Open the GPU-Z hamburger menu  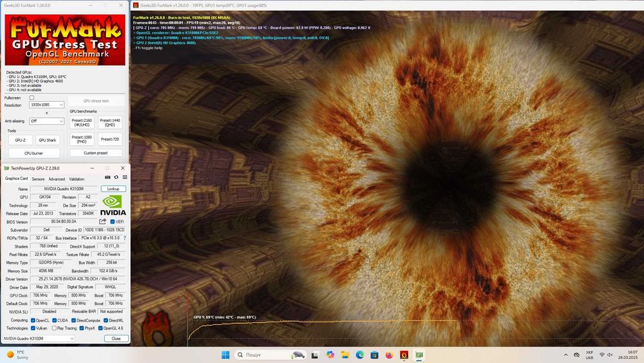(x=125, y=177)
